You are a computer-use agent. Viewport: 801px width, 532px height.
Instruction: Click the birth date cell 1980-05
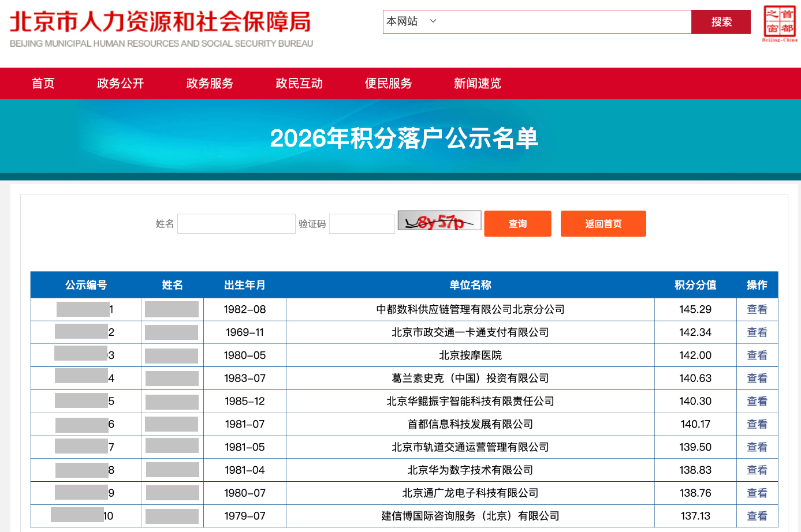click(245, 355)
